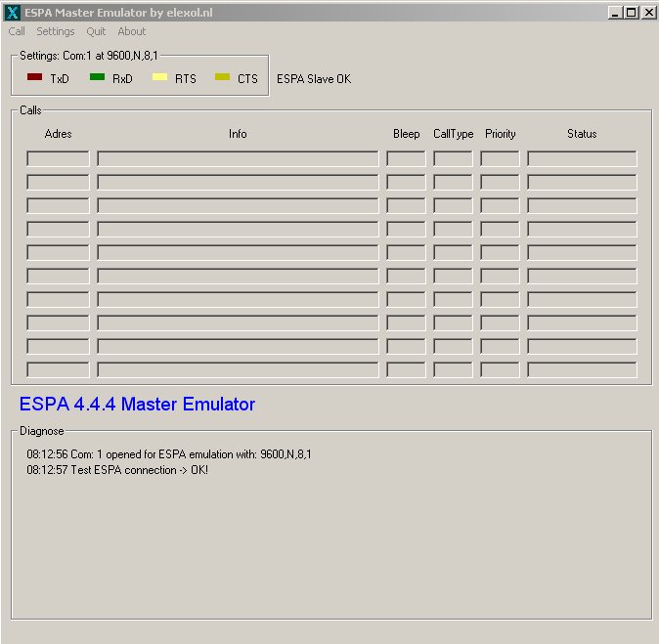659x644 pixels.
Task: Click the red TxD indicator light
Action: pyautogui.click(x=34, y=77)
